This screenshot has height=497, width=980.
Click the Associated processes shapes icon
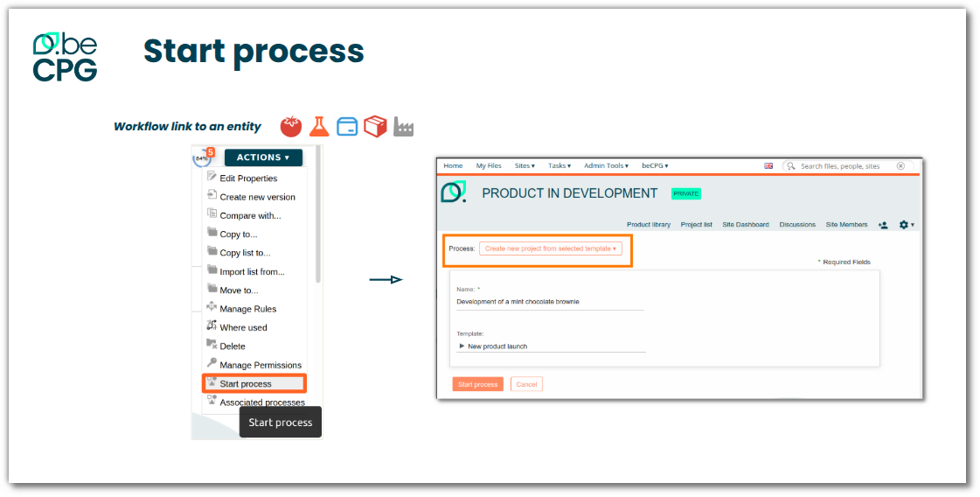tap(212, 401)
